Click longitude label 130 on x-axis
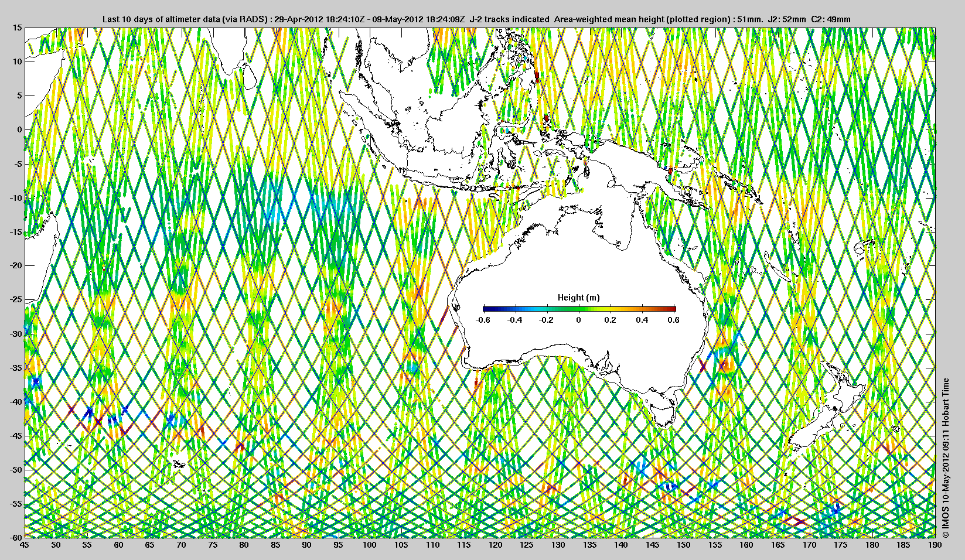The width and height of the screenshot is (965, 560). coord(558,545)
